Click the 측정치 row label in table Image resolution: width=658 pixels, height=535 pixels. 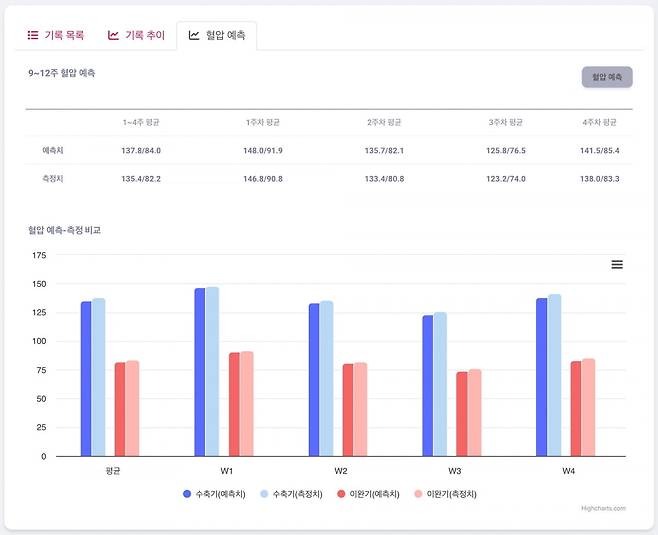coord(53,179)
